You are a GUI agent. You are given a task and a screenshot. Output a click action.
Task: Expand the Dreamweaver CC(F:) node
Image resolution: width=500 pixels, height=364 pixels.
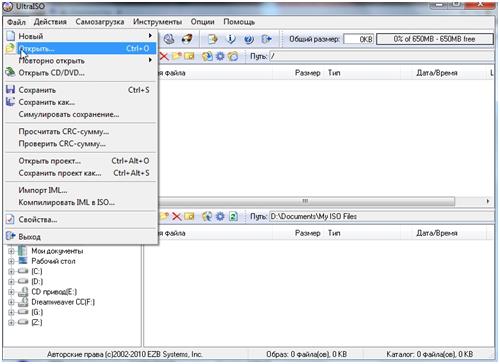pos(11,302)
